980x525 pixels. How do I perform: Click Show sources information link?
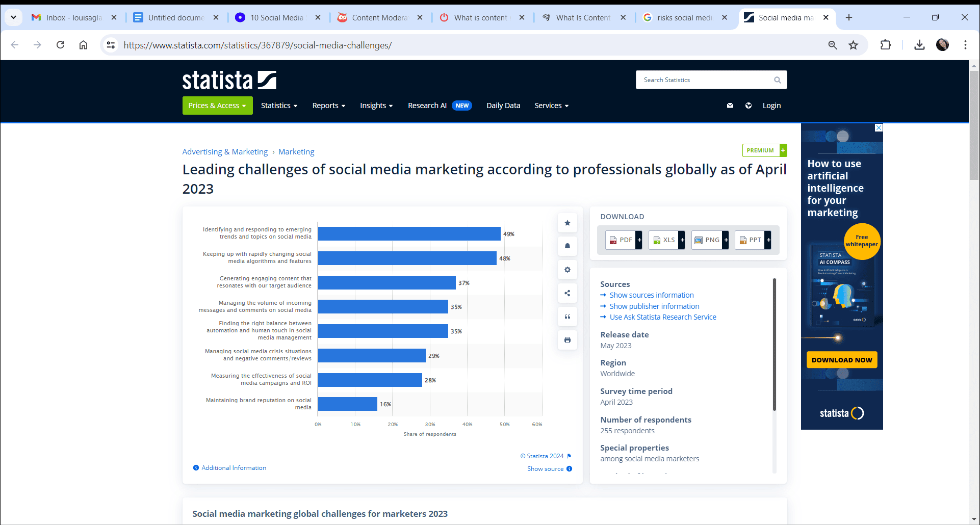(651, 295)
